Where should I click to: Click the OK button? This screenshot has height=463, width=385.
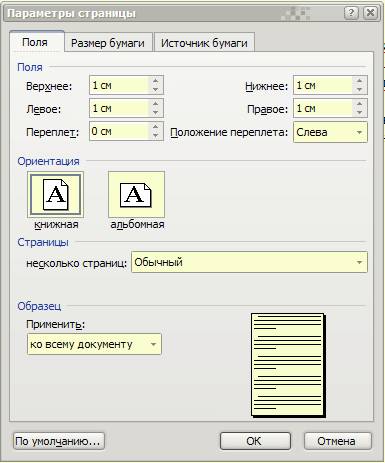tap(255, 441)
